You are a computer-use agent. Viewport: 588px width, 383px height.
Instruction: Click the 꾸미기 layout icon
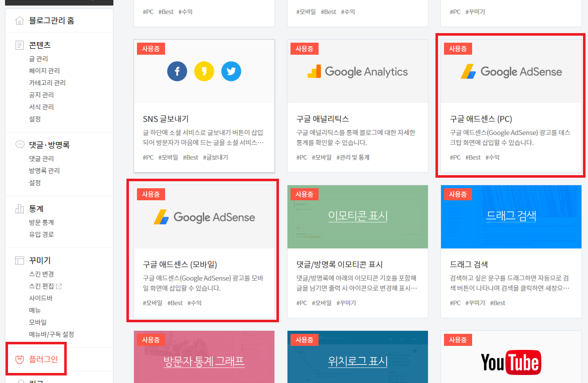pyautogui.click(x=20, y=261)
